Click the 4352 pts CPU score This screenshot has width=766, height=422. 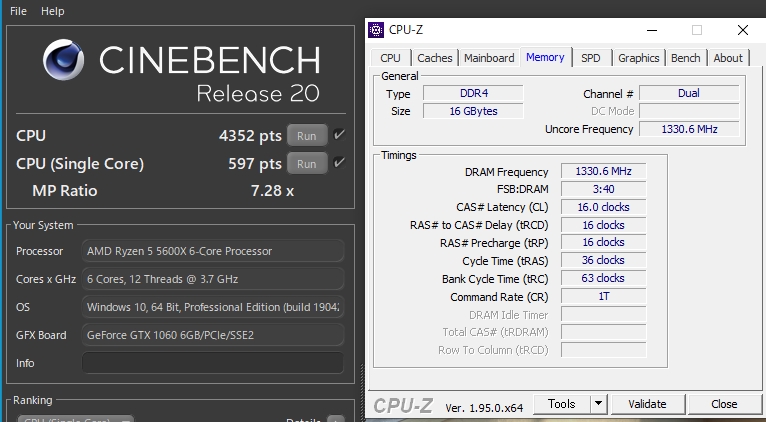250,136
